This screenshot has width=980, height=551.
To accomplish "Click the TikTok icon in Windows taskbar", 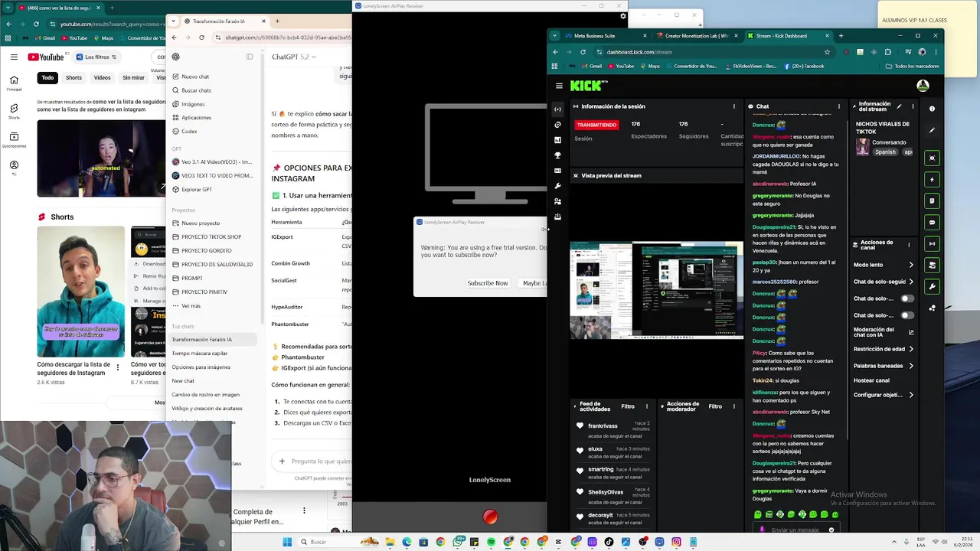I will click(x=609, y=542).
